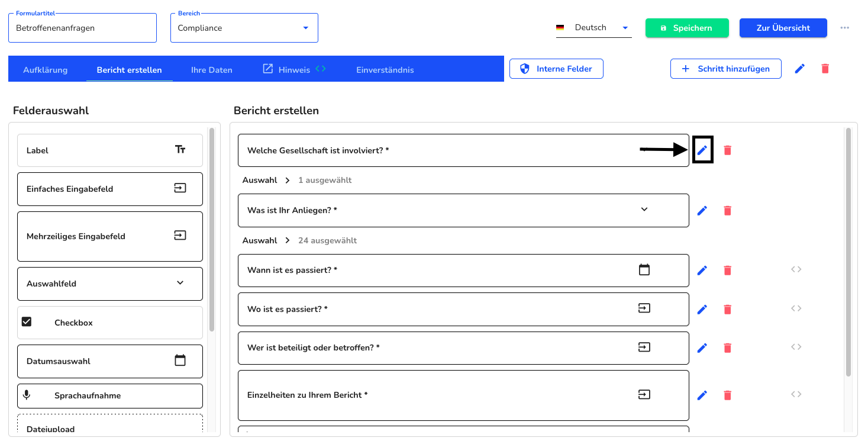Edit the 'Wo ist es passiert?' field
This screenshot has height=444, width=868.
pos(702,310)
